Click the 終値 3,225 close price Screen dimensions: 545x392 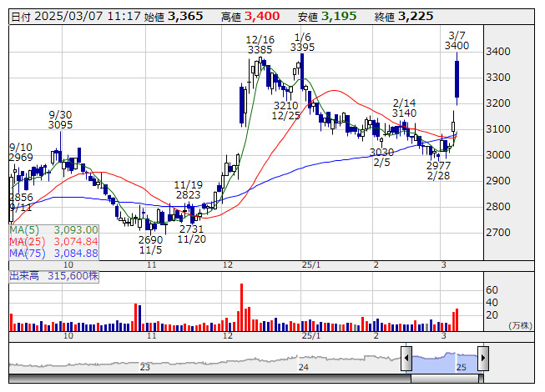(404, 17)
